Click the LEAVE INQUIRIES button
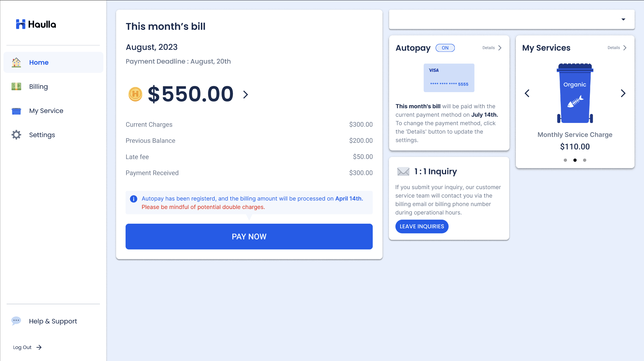644x361 pixels. pyautogui.click(x=422, y=227)
